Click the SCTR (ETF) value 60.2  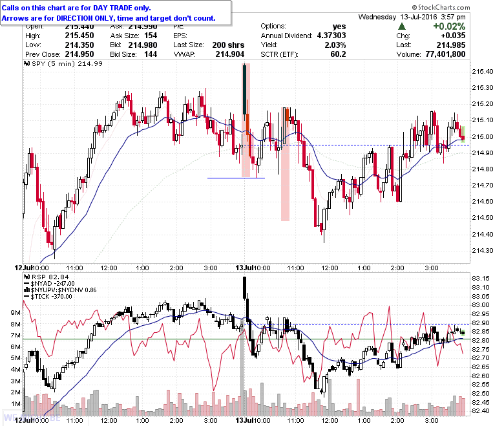point(338,54)
